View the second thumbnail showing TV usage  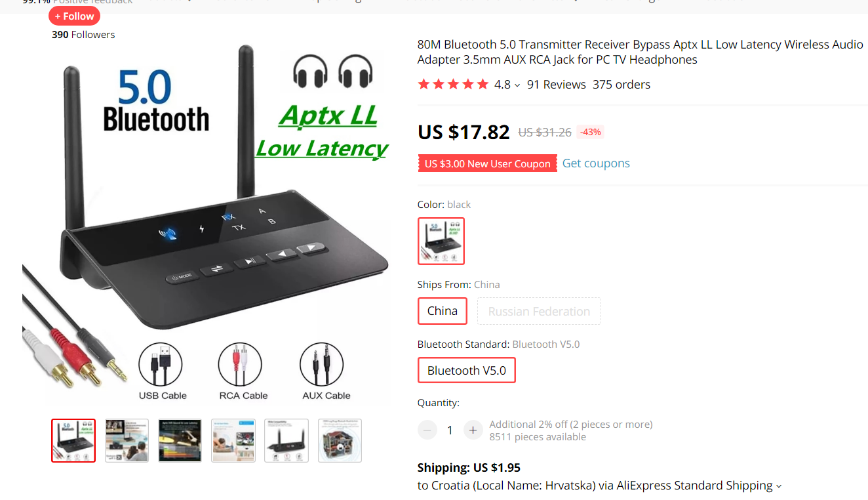coord(127,440)
